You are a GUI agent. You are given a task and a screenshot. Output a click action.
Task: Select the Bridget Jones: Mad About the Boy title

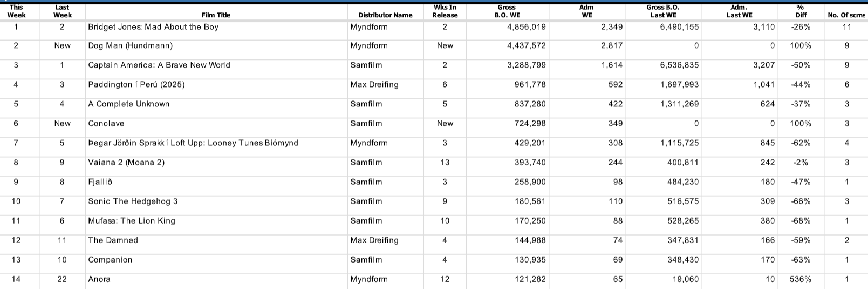pos(153,27)
